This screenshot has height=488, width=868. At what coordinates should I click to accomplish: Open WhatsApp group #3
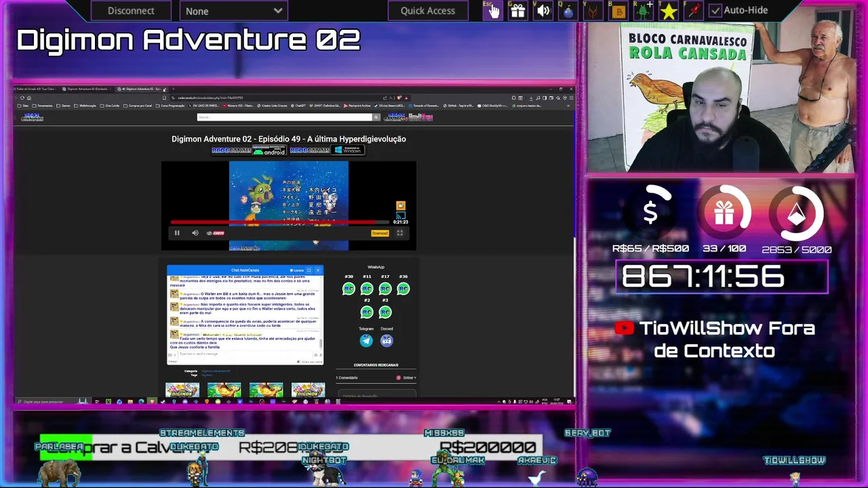(385, 312)
